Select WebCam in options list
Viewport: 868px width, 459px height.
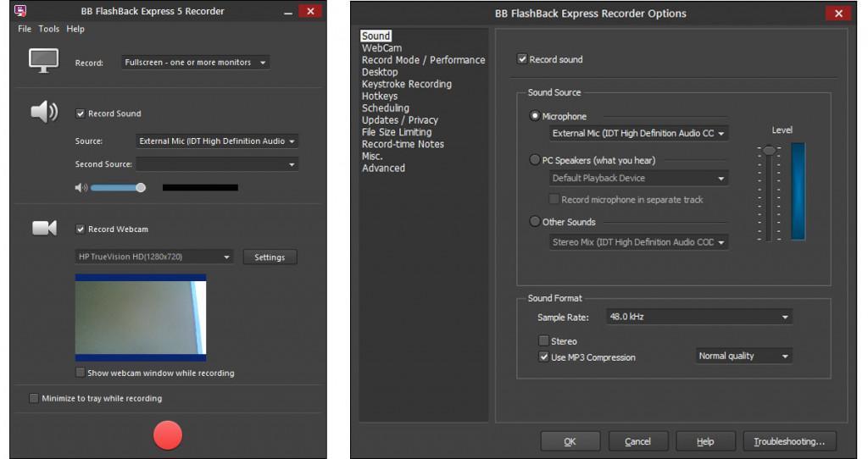pos(381,48)
